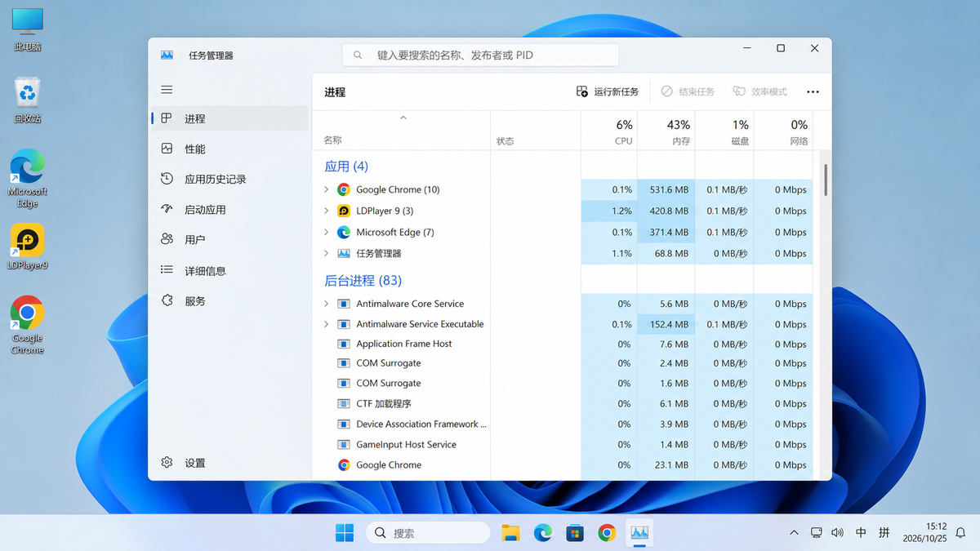Click the 152.4 MB memory cell

tap(666, 324)
